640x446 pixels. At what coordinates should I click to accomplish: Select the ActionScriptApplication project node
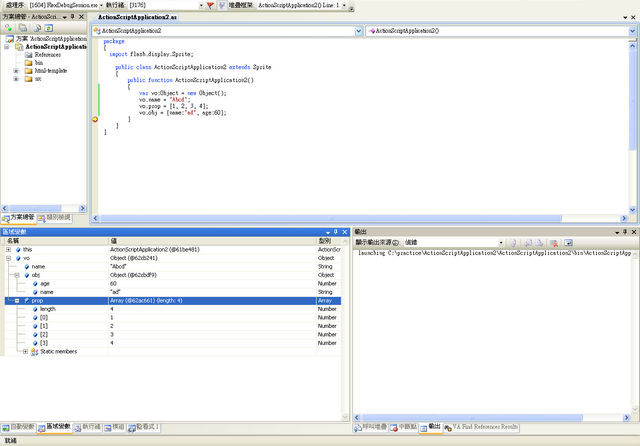(x=51, y=47)
